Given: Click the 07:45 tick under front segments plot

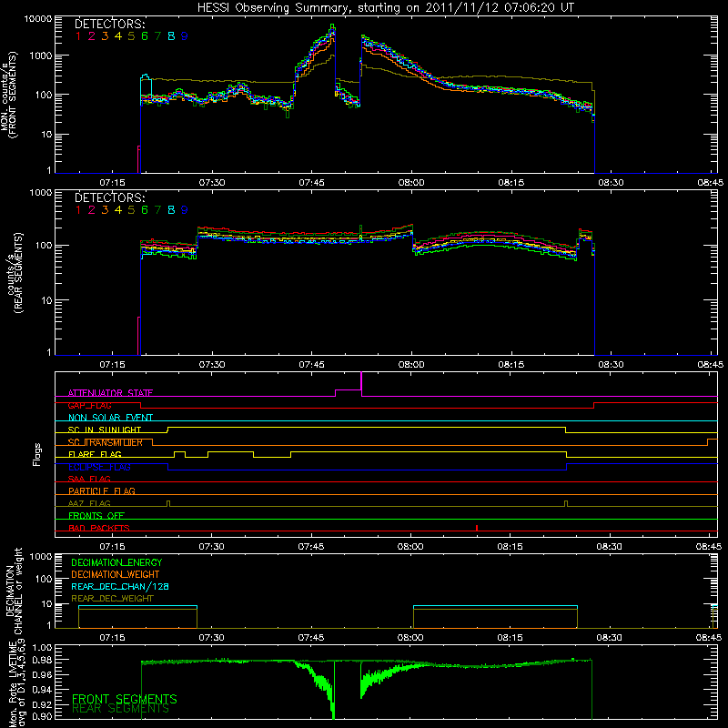Looking at the screenshot, I should click(311, 183).
